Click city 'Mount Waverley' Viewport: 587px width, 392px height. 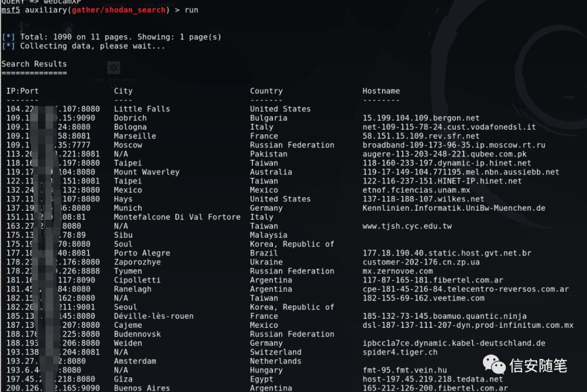[x=147, y=172]
